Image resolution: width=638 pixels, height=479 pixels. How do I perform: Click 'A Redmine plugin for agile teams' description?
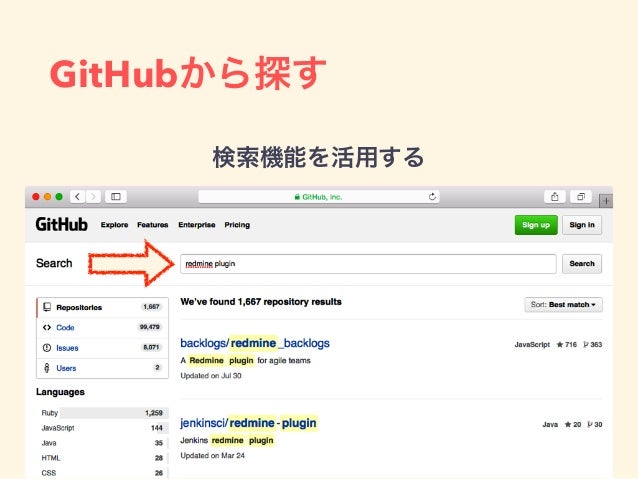click(245, 361)
